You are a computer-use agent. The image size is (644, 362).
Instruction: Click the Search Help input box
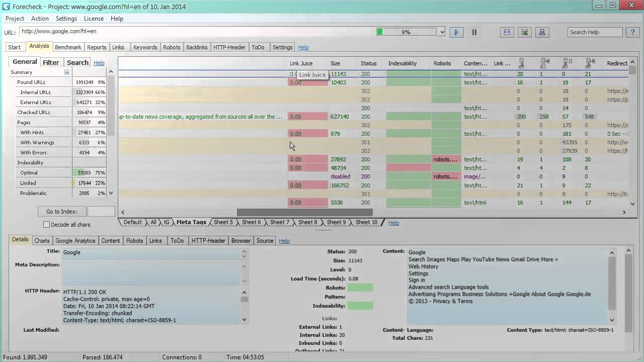595,32
